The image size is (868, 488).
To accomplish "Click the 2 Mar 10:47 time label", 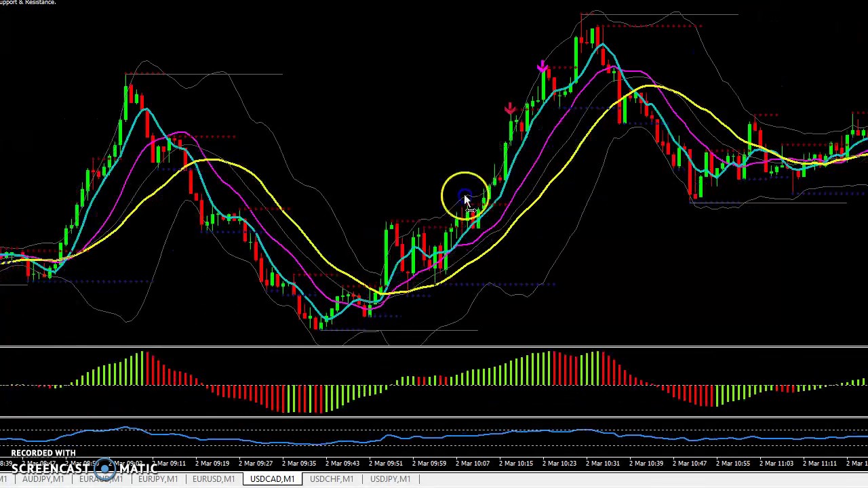I will tap(689, 464).
